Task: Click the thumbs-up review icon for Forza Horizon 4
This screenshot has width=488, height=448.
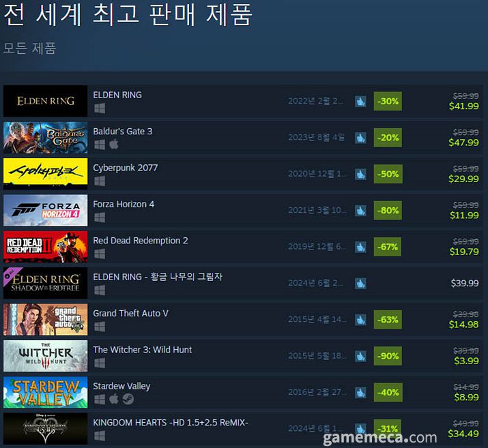Action: [360, 211]
